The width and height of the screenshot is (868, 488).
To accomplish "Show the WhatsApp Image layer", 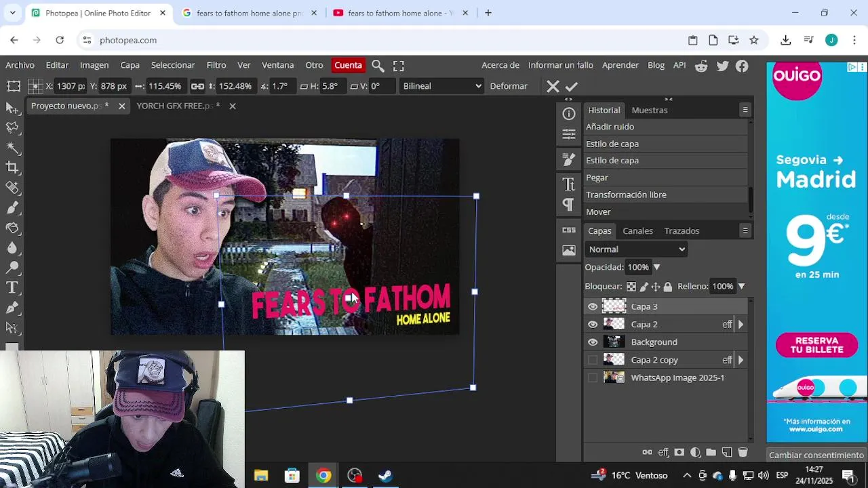I will click(x=593, y=378).
